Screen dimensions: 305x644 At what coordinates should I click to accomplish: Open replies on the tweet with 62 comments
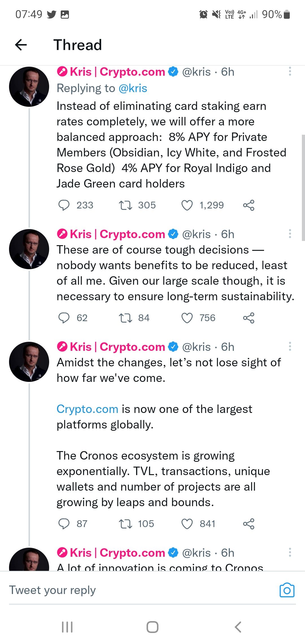click(64, 318)
